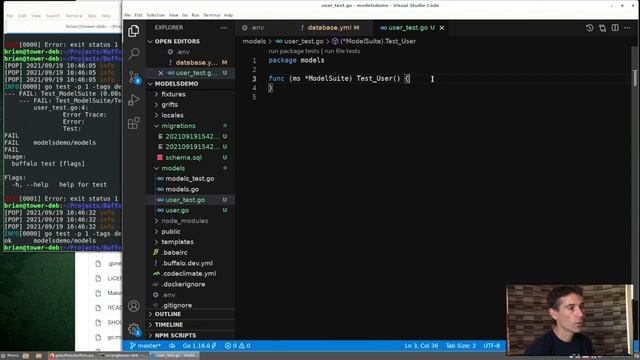Collapse the migrations folder

tap(178, 126)
